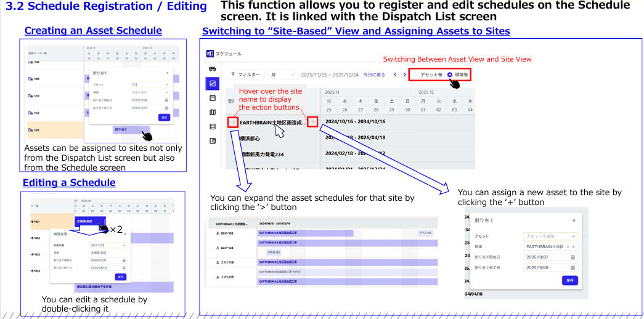Click the '+' button beside EARTHBRAIN site
Image resolution: width=644 pixels, height=319 pixels.
click(313, 122)
